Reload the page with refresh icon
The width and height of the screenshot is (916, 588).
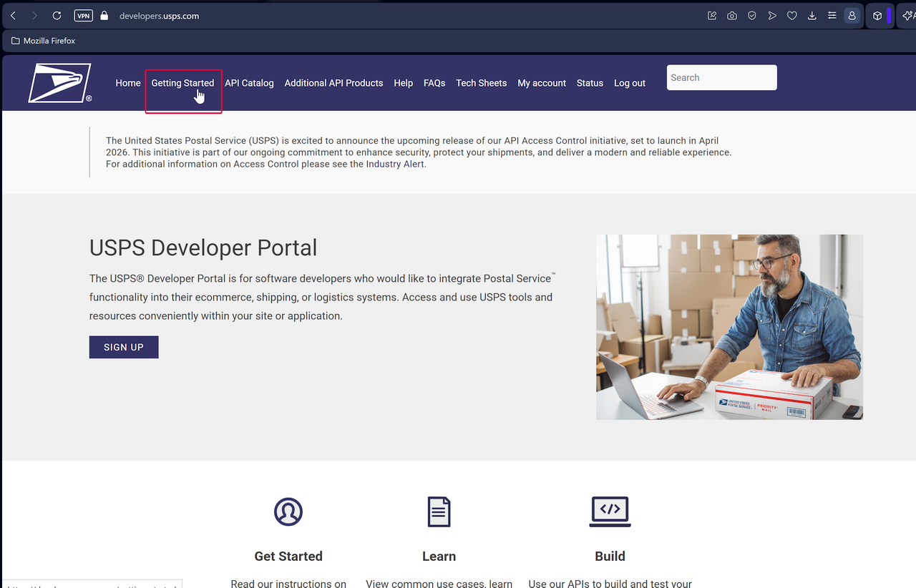[57, 16]
